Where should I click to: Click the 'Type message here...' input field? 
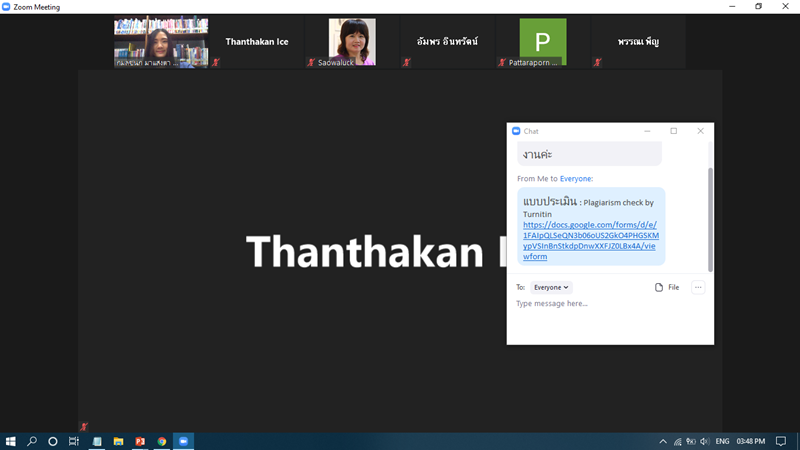tap(610, 304)
